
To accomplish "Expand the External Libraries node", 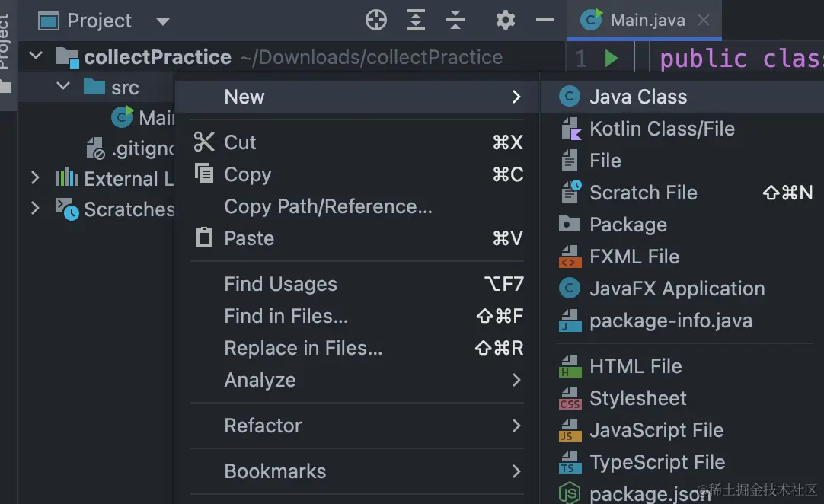I will click(35, 178).
